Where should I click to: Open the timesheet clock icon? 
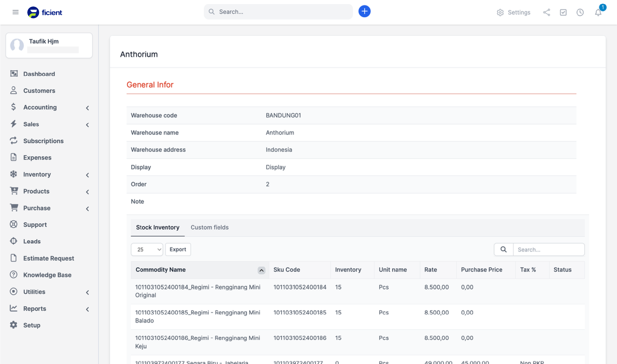580,12
